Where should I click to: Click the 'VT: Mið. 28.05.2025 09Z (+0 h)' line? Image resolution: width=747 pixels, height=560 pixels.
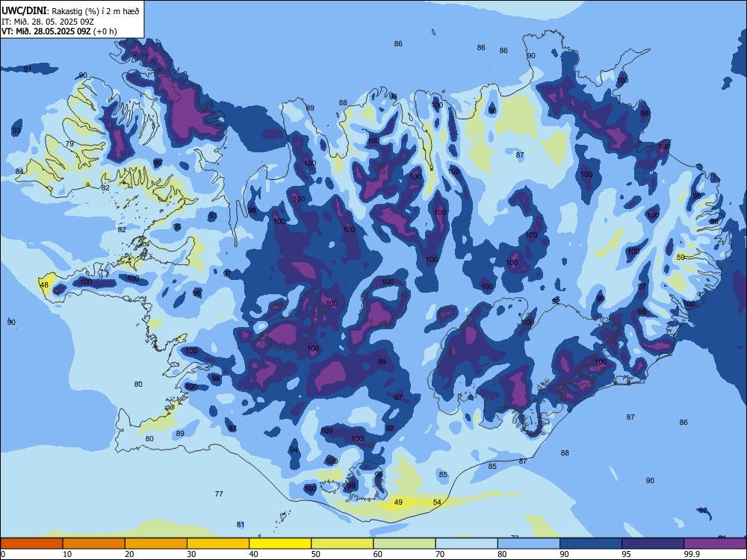pyautogui.click(x=59, y=31)
